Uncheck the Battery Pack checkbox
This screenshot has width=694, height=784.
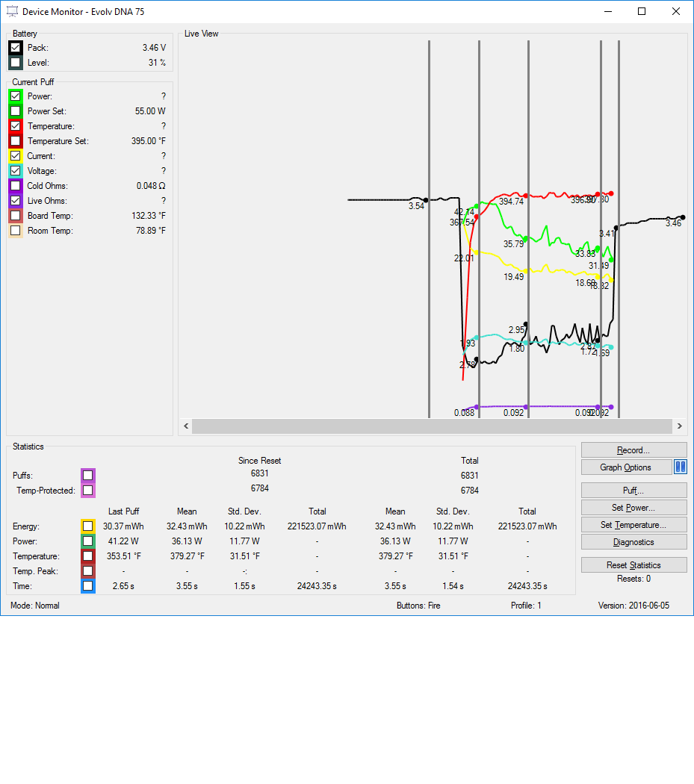(16, 48)
